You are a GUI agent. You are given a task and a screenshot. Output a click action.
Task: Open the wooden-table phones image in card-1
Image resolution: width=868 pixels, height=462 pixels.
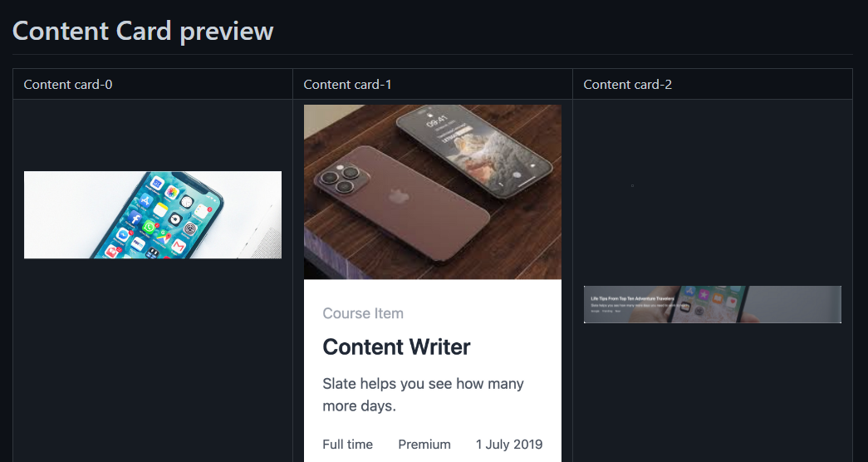(433, 192)
